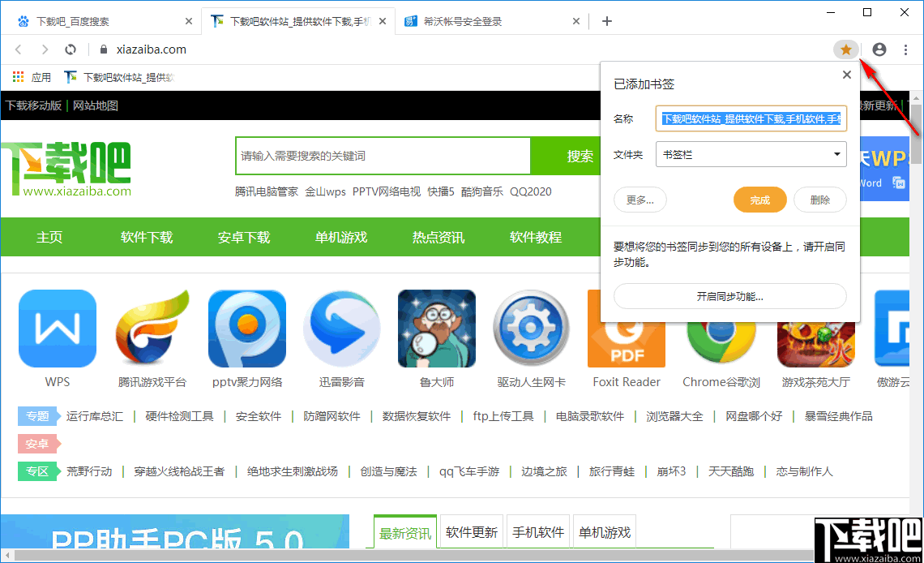Click the 下载吧 site logo
This screenshot has height=563, width=924.
tap(66, 169)
